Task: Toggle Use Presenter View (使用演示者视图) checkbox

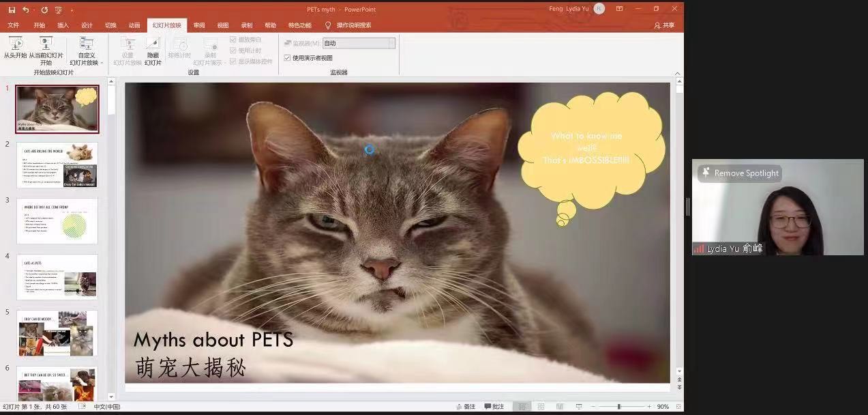Action: coord(287,58)
